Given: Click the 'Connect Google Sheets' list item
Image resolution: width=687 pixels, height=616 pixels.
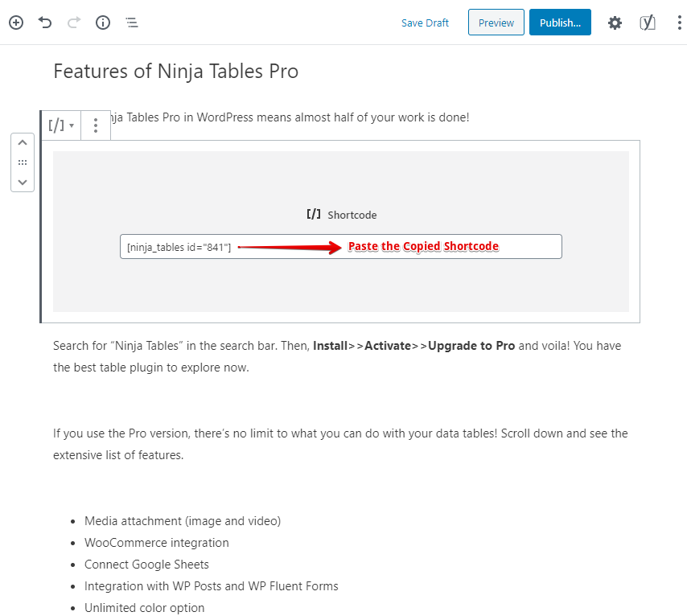Looking at the screenshot, I should coord(146,565).
